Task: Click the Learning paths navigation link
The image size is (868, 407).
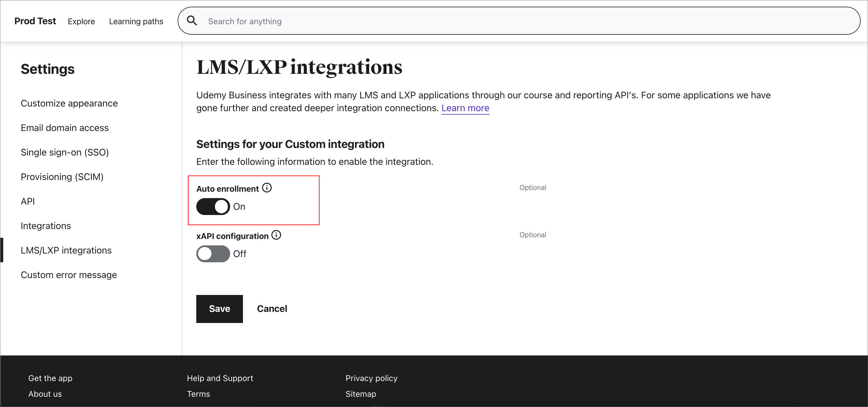Action: (x=136, y=21)
